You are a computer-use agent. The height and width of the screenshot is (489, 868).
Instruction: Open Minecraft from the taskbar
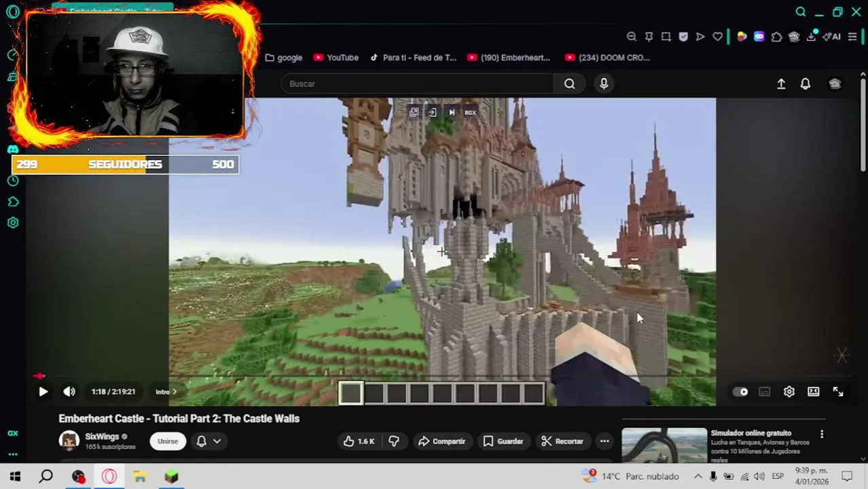171,477
